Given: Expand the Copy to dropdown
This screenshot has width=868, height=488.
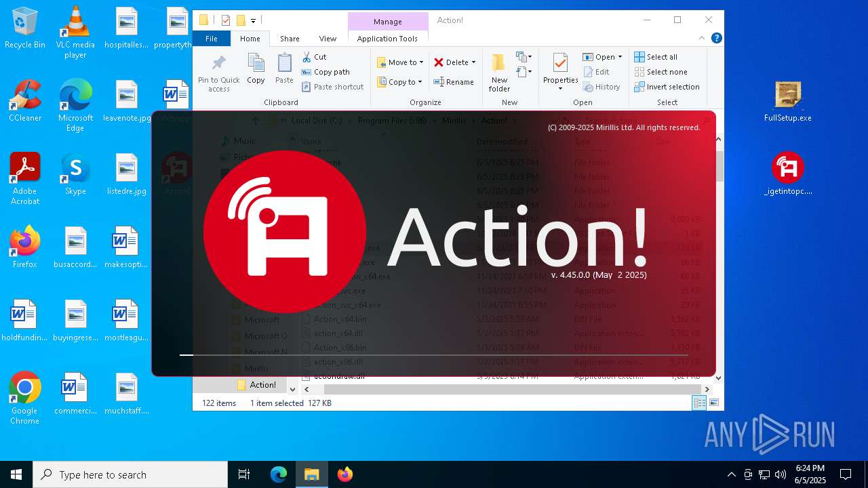Looking at the screenshot, I should click(420, 82).
